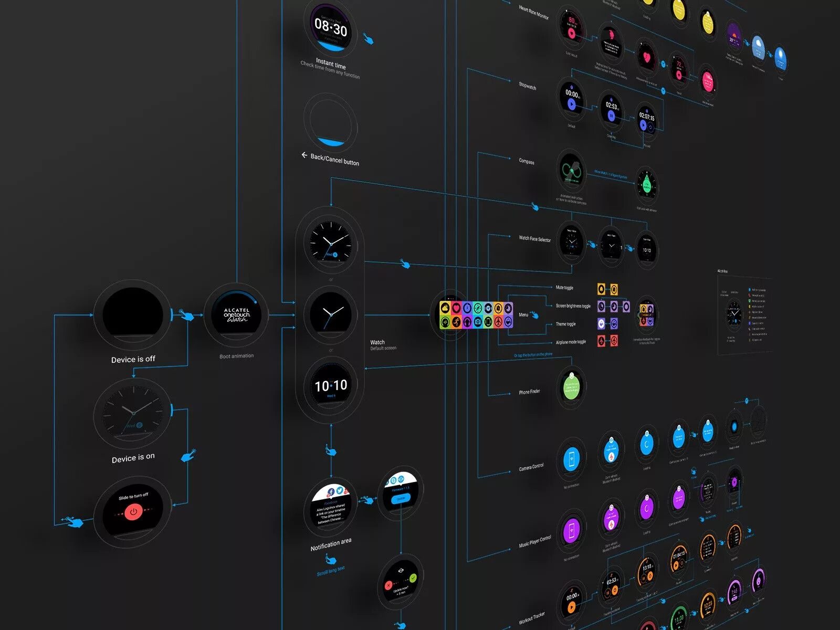The width and height of the screenshot is (840, 630).
Task: Pause the running 02:53 stopwatch
Action: click(x=611, y=115)
